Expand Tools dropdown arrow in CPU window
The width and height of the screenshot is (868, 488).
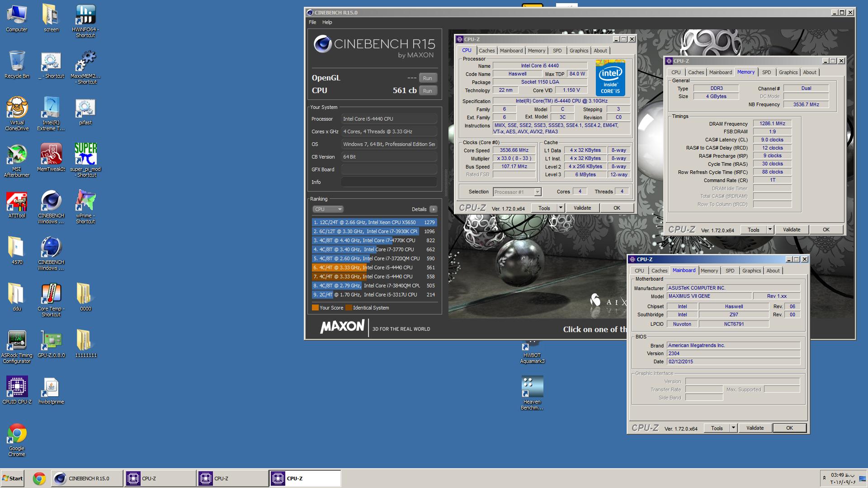point(561,208)
